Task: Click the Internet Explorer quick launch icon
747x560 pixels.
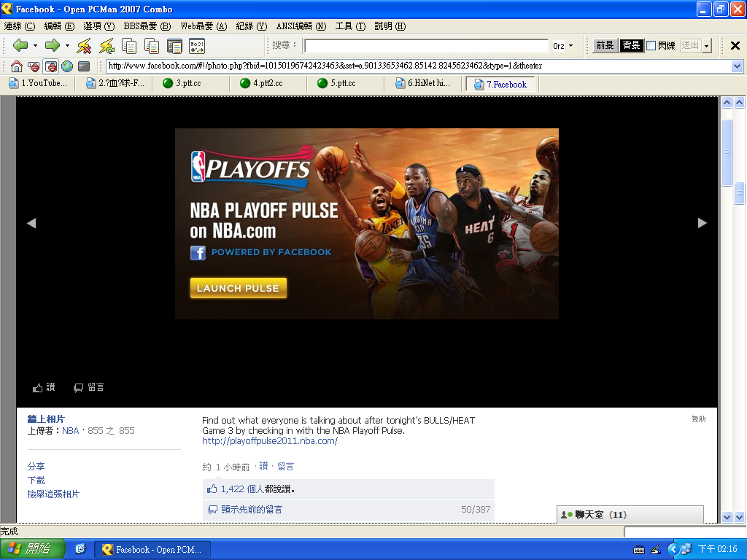Action: point(80,549)
